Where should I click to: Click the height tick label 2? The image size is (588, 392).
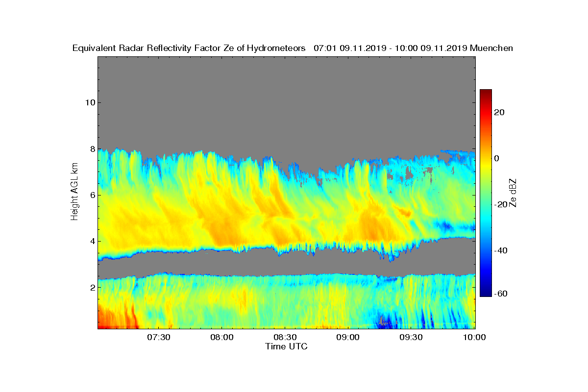(x=92, y=287)
